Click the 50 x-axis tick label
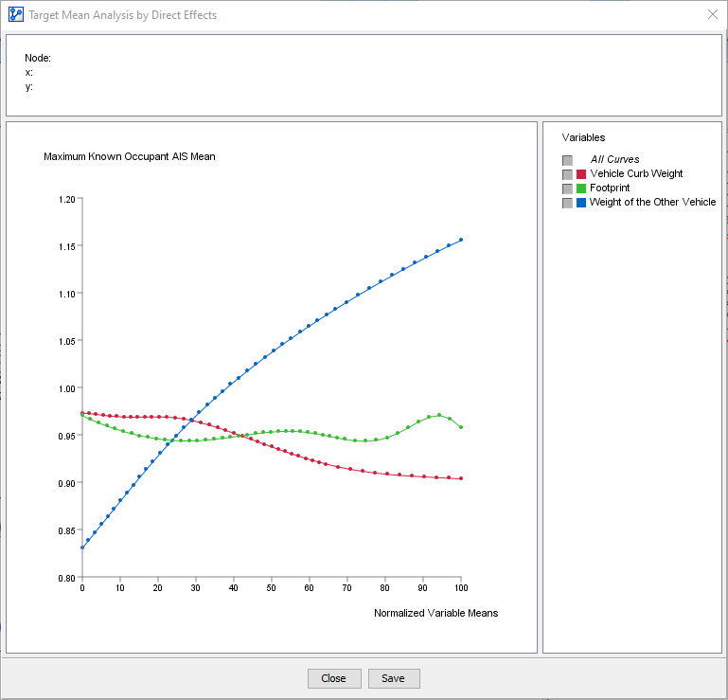728x700 pixels. [271, 588]
